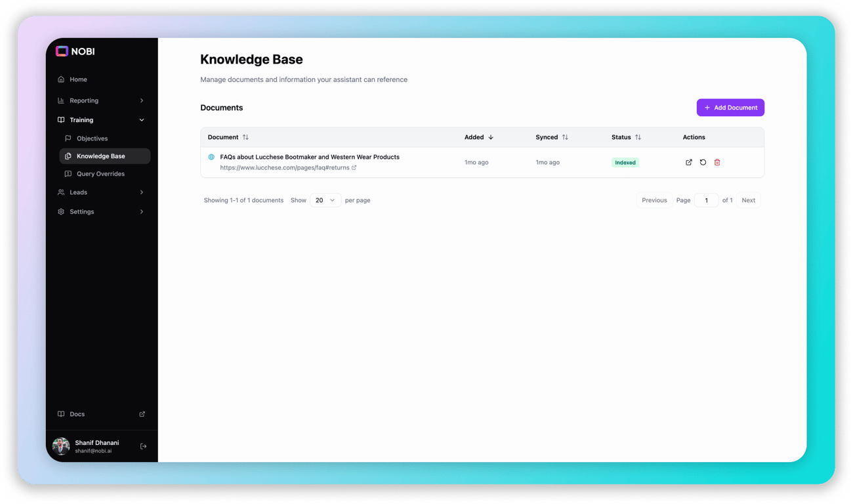Click the Indexed status badge

[625, 163]
